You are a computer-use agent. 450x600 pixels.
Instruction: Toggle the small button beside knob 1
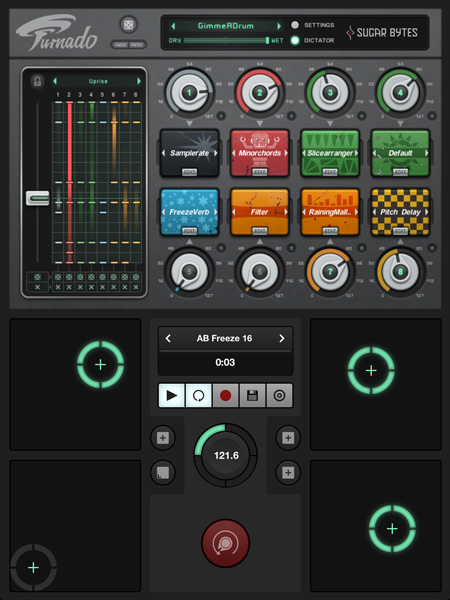[221, 116]
